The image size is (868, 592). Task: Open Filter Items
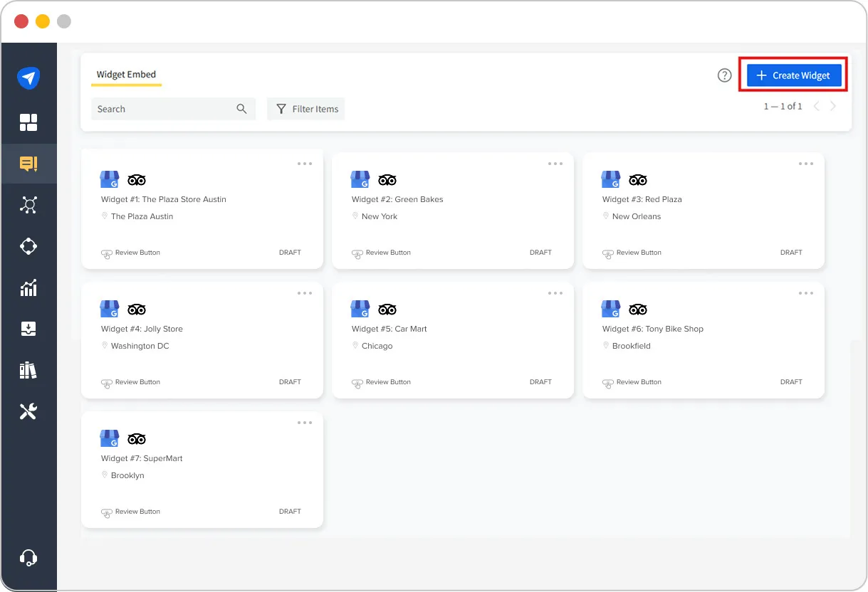coord(305,109)
